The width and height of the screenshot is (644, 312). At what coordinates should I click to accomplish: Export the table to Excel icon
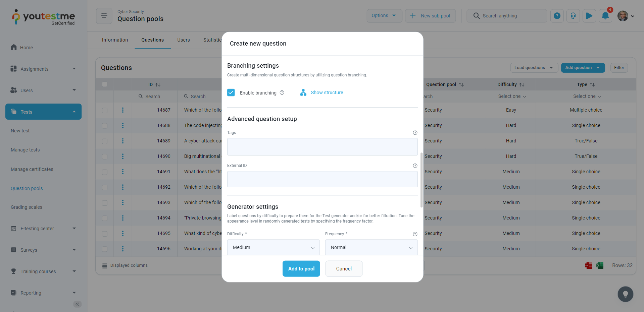click(x=600, y=265)
